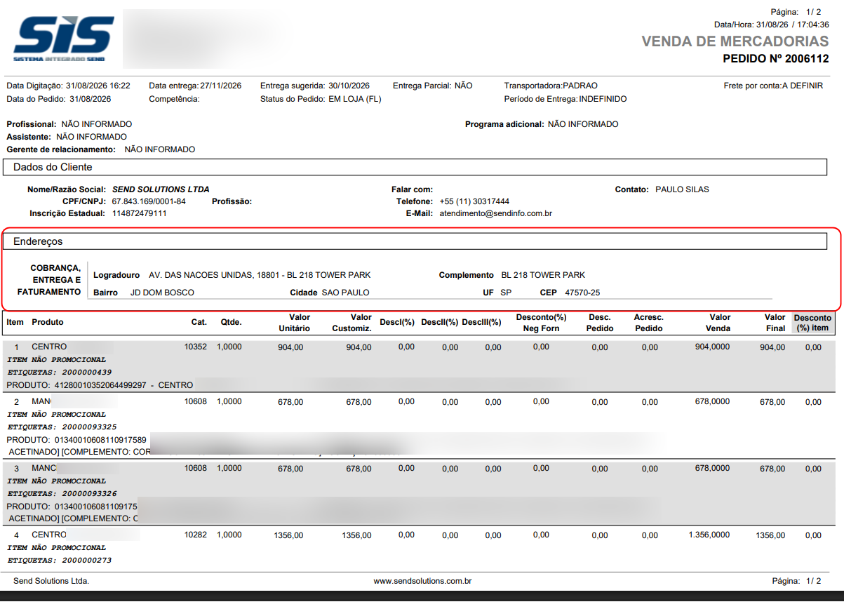Select the sale value '904,0000' of item 1
Viewport: 844px width, 616px height.
tap(712, 347)
